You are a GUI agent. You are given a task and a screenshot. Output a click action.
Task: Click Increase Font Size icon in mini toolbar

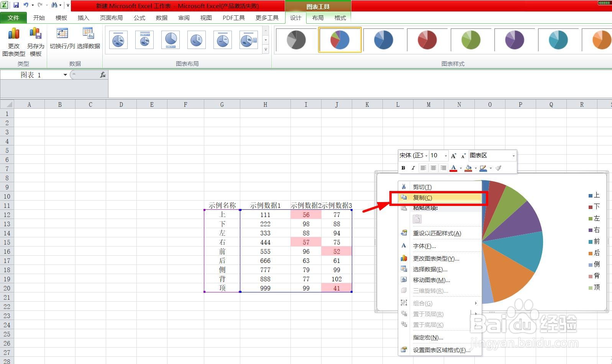(454, 155)
